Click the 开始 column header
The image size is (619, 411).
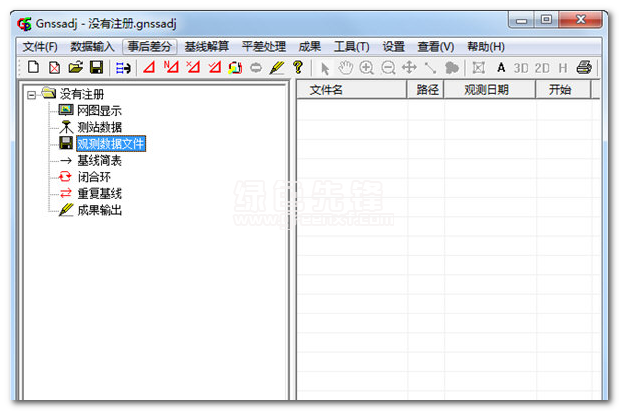pos(563,90)
